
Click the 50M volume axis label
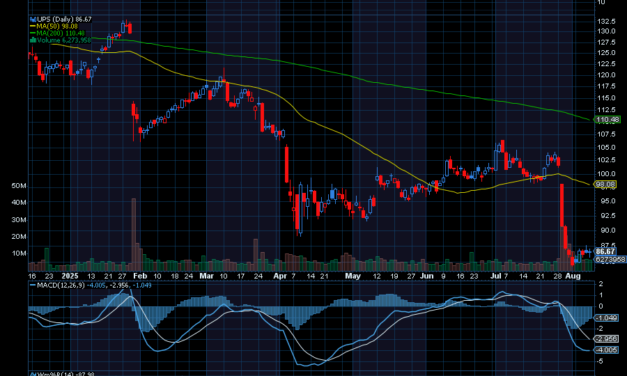click(19, 186)
